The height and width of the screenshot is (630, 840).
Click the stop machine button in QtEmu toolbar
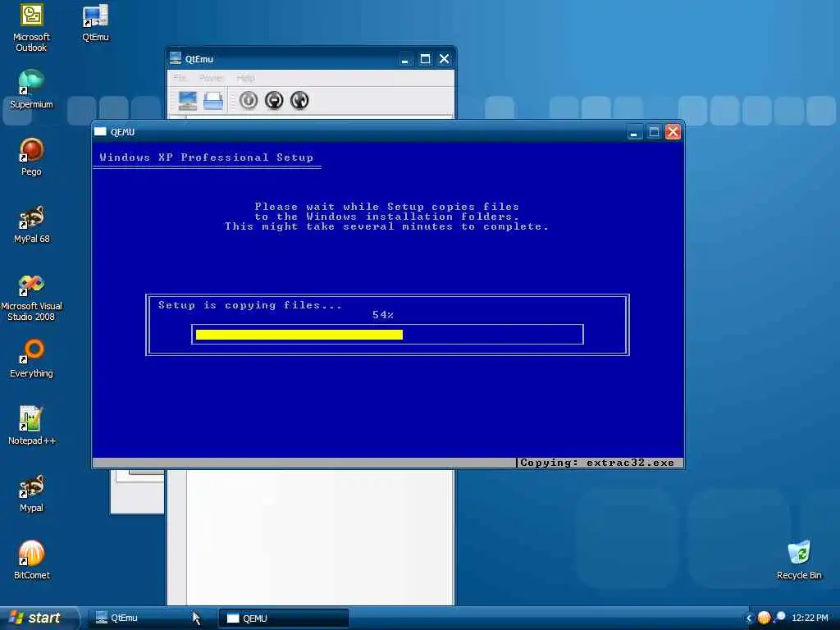[274, 100]
